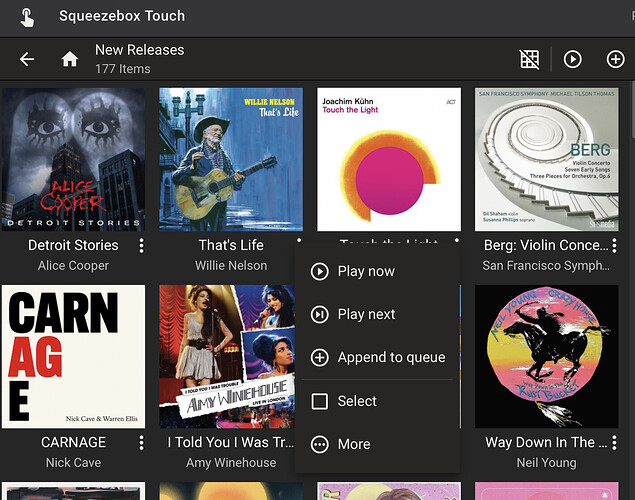Select Append to queue option

(x=390, y=357)
